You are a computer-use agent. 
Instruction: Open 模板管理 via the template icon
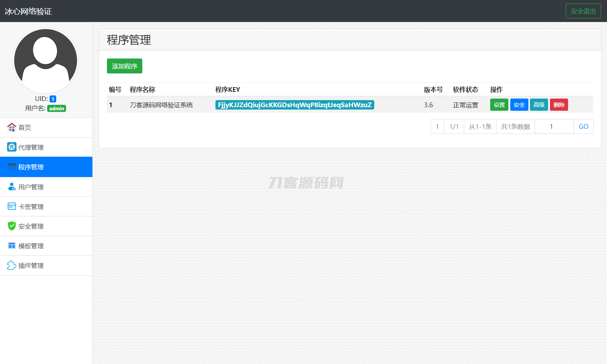coord(11,245)
